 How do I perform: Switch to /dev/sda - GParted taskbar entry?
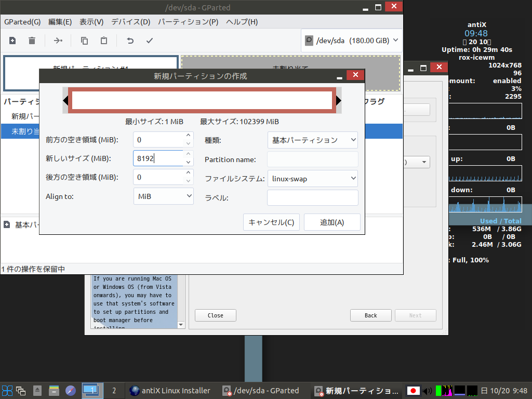point(261,391)
